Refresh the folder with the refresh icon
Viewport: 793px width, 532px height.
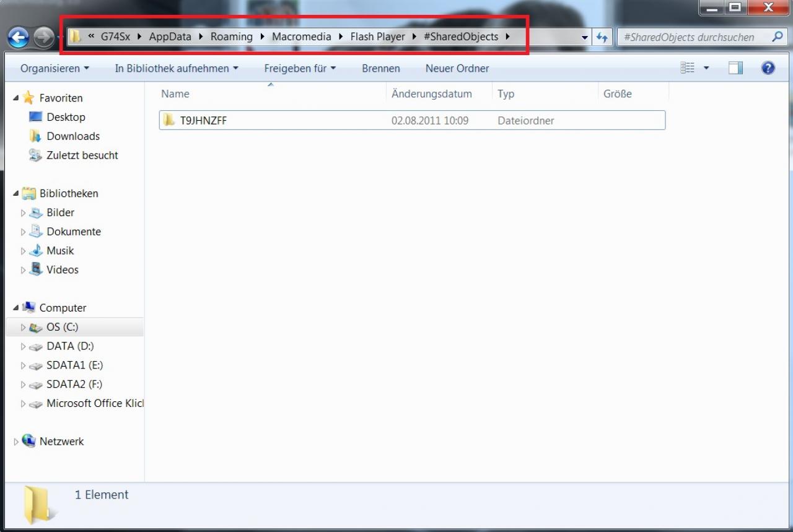601,37
